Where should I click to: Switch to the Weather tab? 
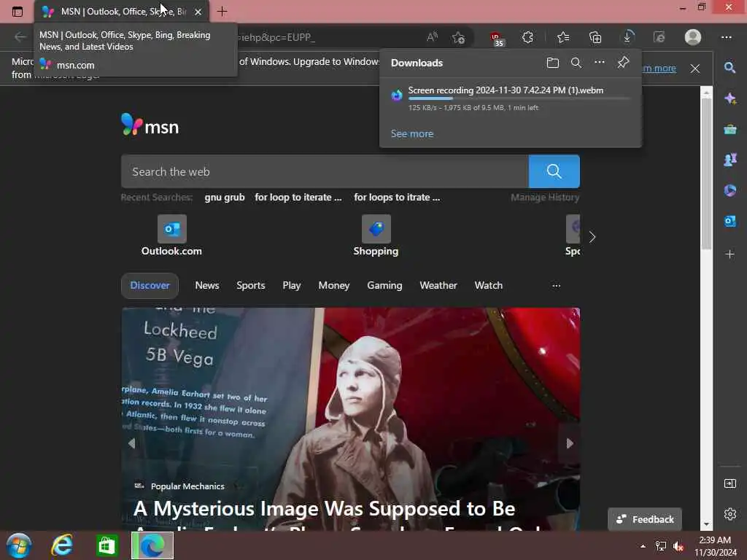pos(438,285)
